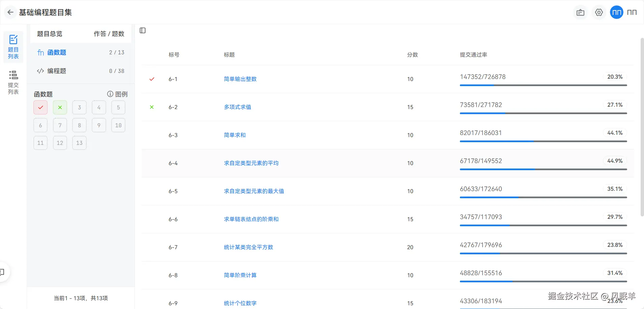Select 题目总览 header
The height and width of the screenshot is (309, 644).
(50, 34)
